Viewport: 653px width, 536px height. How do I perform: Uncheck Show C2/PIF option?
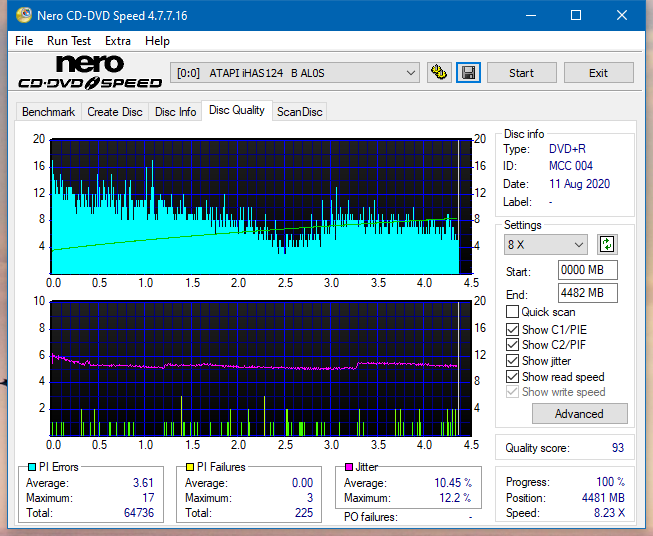coord(512,345)
